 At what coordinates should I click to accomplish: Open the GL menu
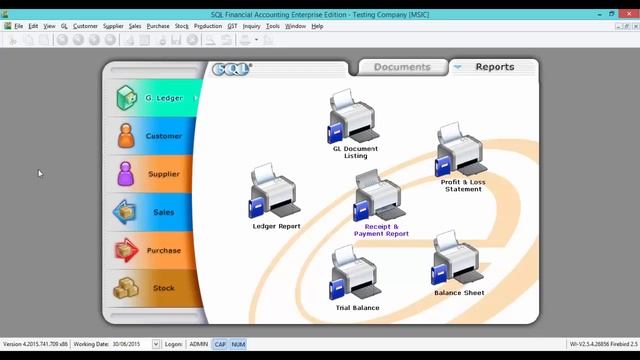point(64,26)
